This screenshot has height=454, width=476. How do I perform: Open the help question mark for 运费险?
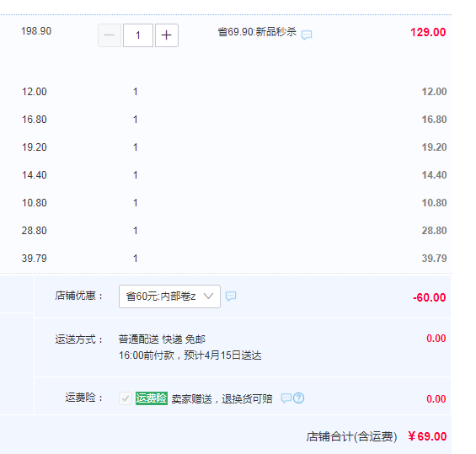pos(299,398)
